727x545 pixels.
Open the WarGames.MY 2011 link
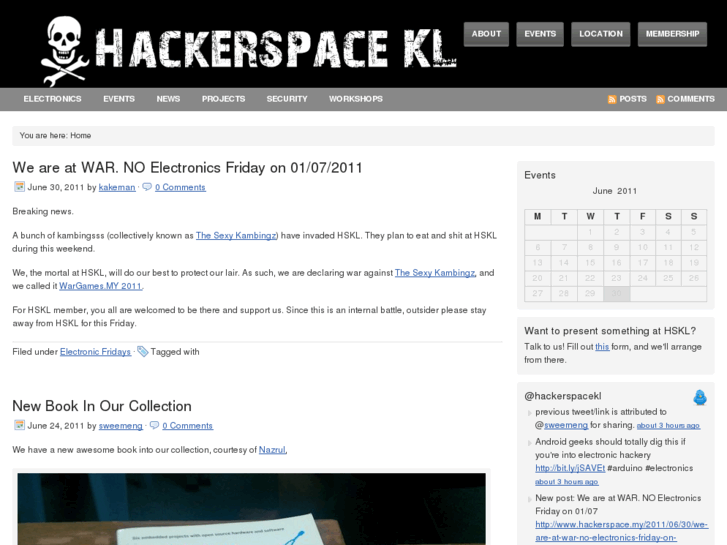tap(101, 286)
